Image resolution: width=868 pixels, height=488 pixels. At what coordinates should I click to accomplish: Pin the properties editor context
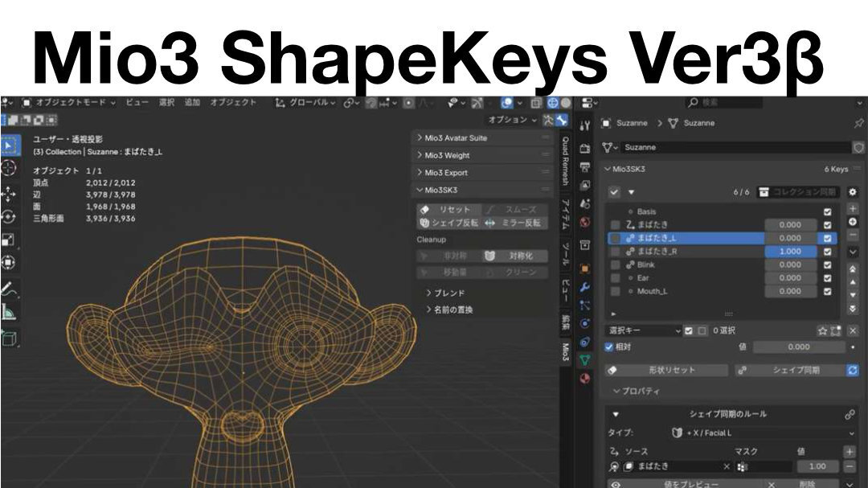coord(858,123)
